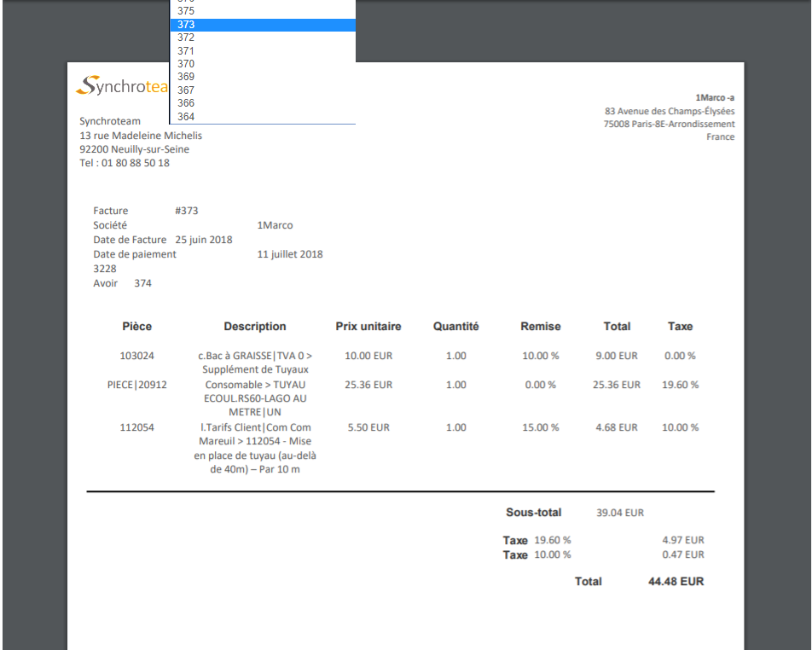The height and width of the screenshot is (650, 812).
Task: Click tax amount 0.47 EUR
Action: click(682, 554)
